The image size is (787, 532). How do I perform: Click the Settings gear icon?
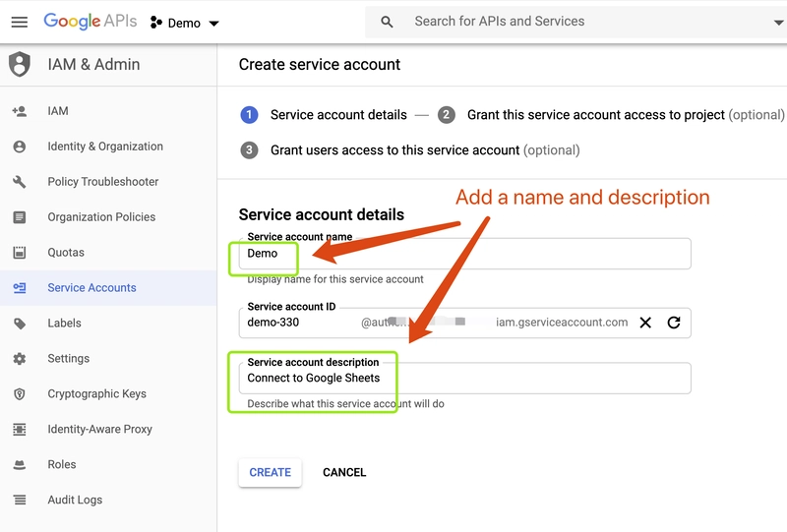click(19, 359)
